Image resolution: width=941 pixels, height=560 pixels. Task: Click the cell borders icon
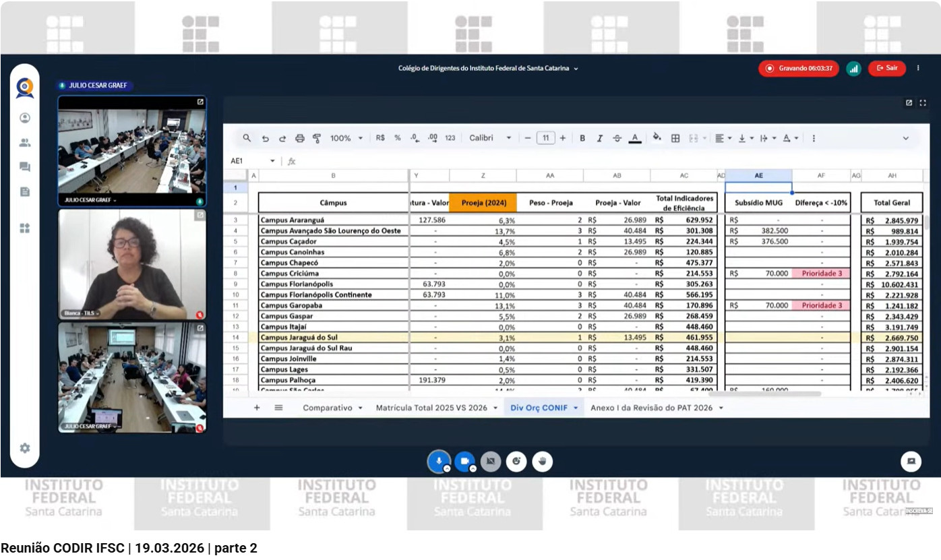675,138
